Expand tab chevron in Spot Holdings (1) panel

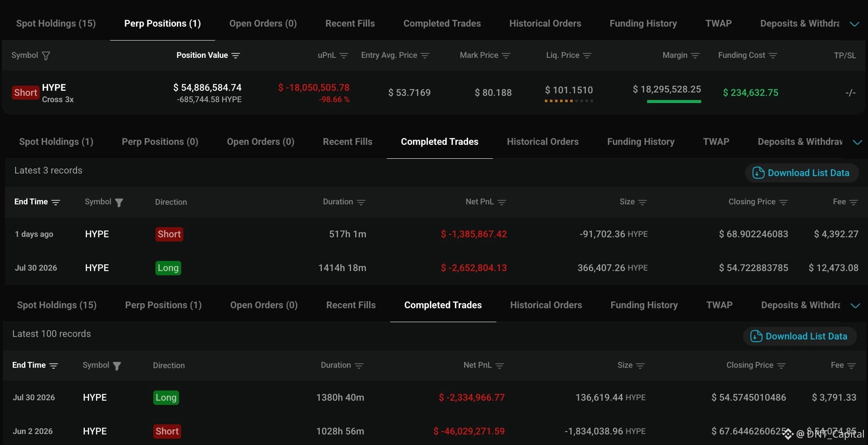tap(857, 142)
